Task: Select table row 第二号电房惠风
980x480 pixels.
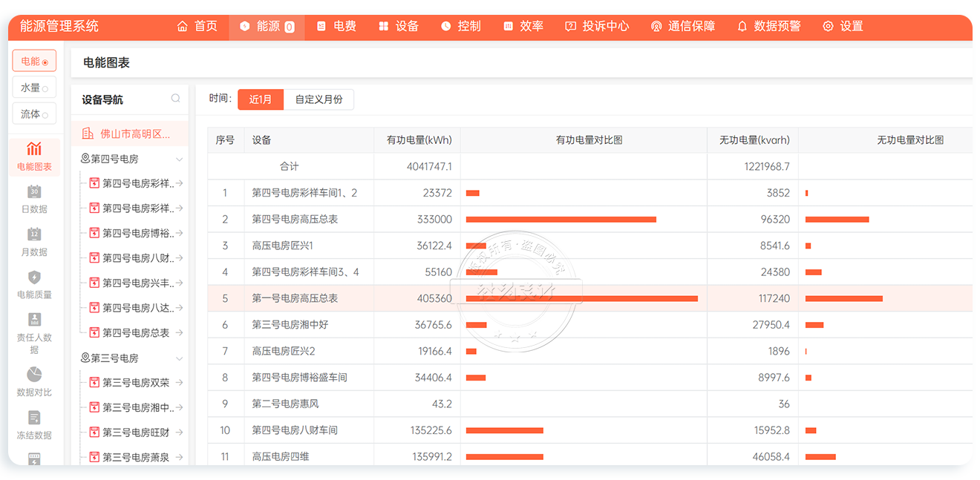Action: (590, 404)
